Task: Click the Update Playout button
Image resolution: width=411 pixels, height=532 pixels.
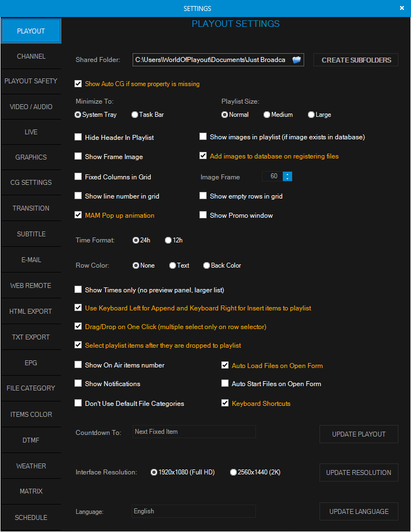Action: [358, 434]
